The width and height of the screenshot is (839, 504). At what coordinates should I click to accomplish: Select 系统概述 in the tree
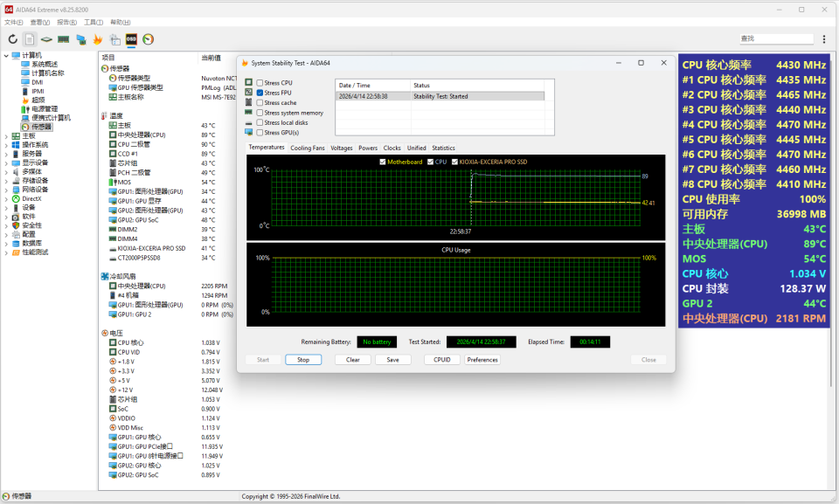click(45, 65)
